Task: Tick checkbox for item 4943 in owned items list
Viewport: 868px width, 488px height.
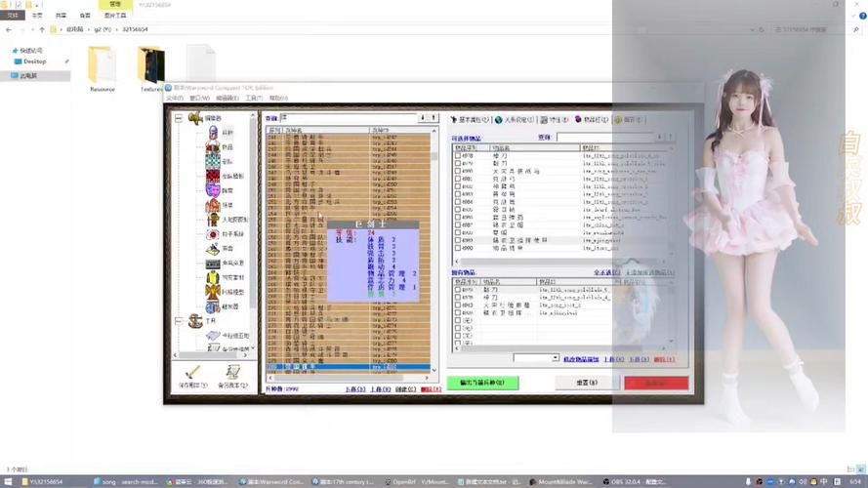Action: (457, 305)
